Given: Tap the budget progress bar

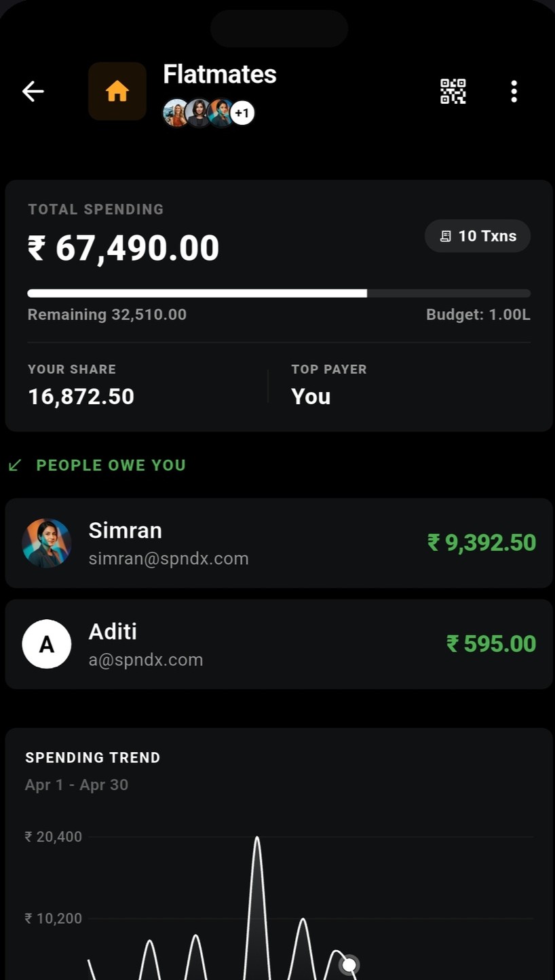Looking at the screenshot, I should tap(279, 293).
